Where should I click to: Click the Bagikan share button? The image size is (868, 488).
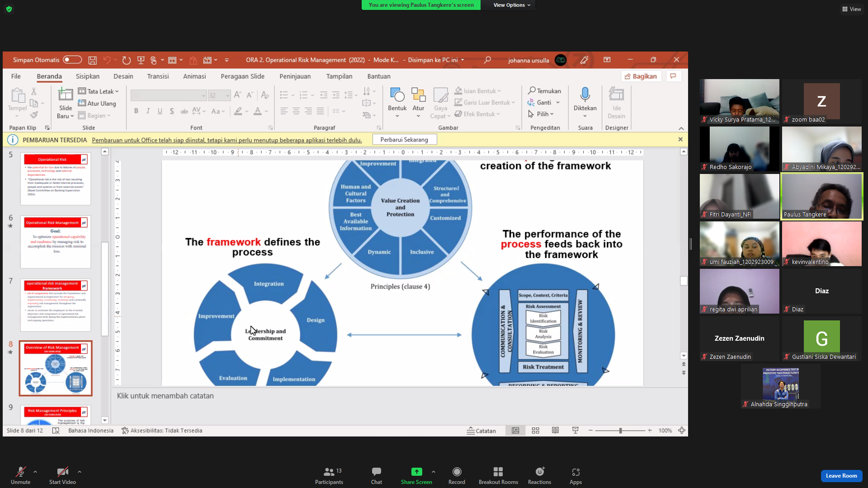641,76
